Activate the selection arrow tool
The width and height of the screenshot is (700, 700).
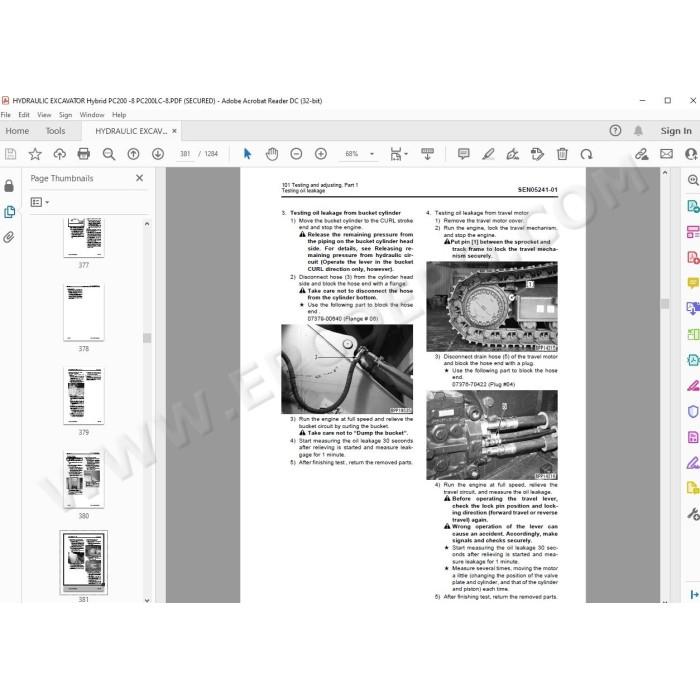point(247,154)
